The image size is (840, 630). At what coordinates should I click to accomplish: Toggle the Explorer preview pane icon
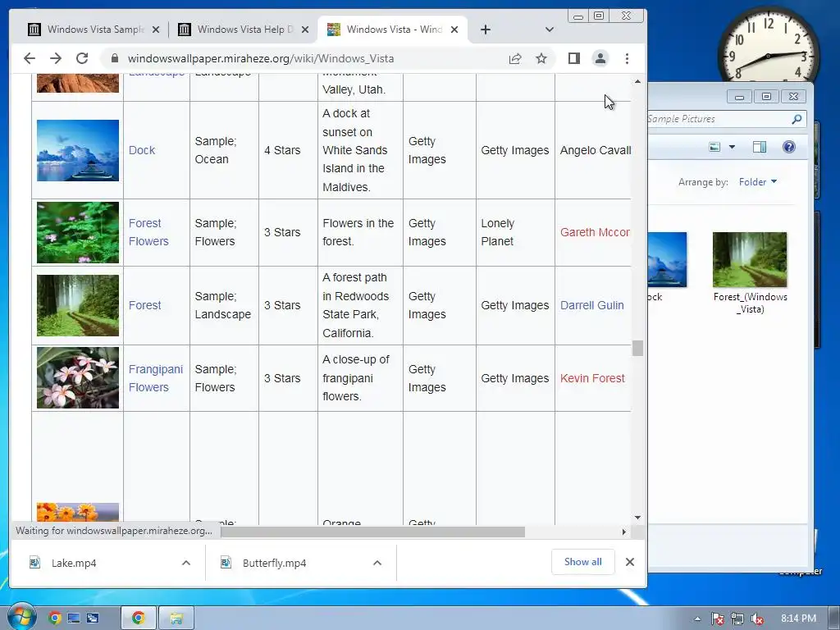tap(759, 147)
